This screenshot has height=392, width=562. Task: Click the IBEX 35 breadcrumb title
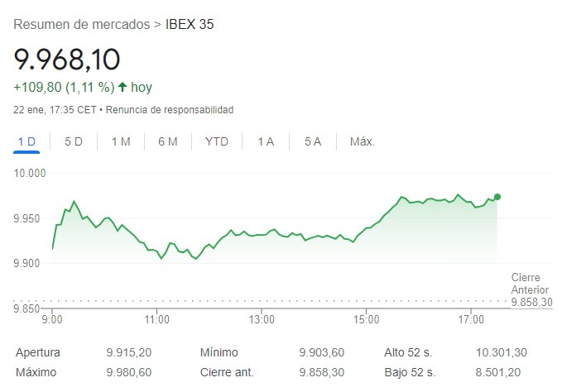click(190, 25)
